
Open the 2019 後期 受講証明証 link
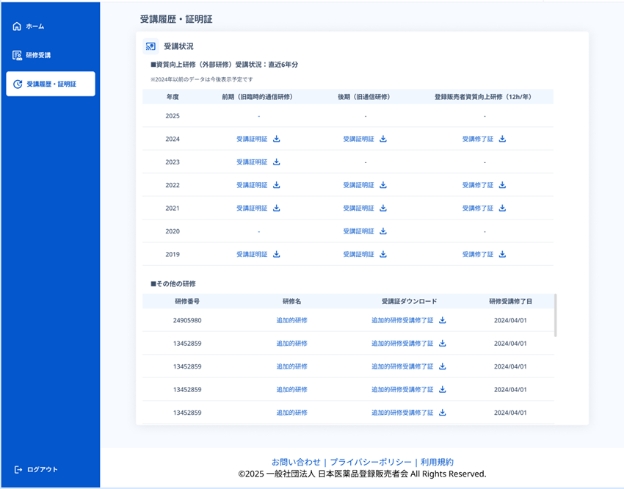pyautogui.click(x=359, y=254)
